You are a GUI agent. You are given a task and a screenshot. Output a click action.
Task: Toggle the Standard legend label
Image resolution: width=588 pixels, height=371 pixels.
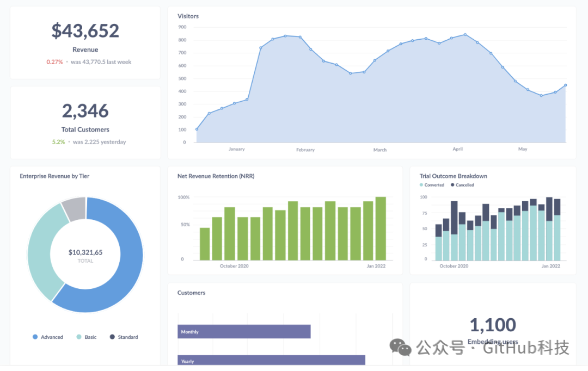click(128, 337)
